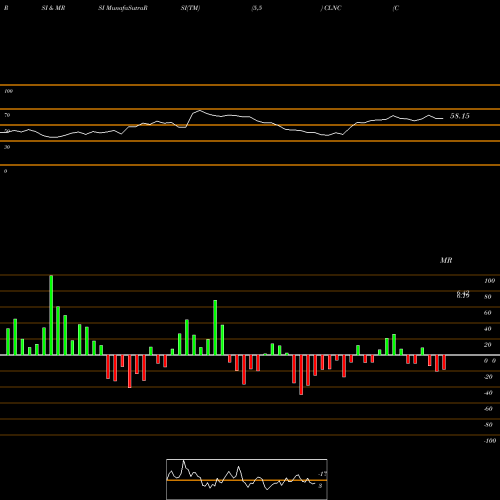The image size is (500, 500).
Task: Click the MR axis label -80
Action: tap(488, 425)
